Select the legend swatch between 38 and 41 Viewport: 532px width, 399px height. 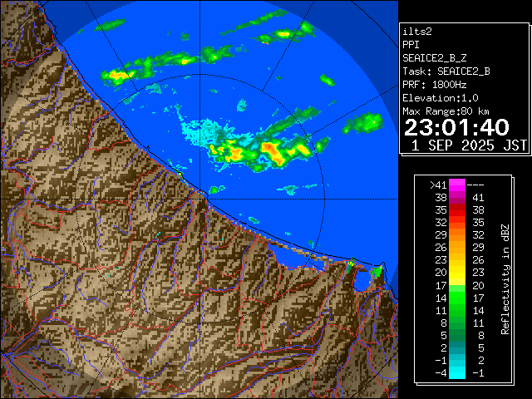[457, 198]
